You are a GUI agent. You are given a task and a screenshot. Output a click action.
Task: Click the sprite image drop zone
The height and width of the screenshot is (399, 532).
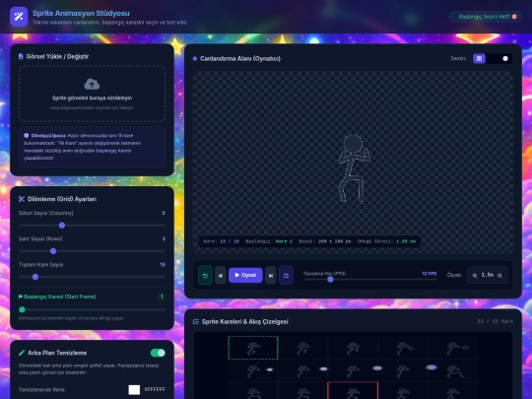[92, 94]
